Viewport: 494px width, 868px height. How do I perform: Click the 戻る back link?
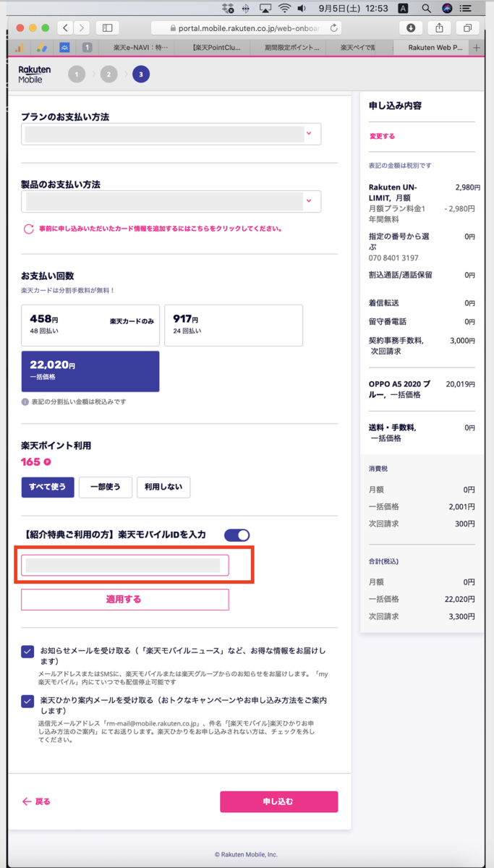click(x=36, y=801)
